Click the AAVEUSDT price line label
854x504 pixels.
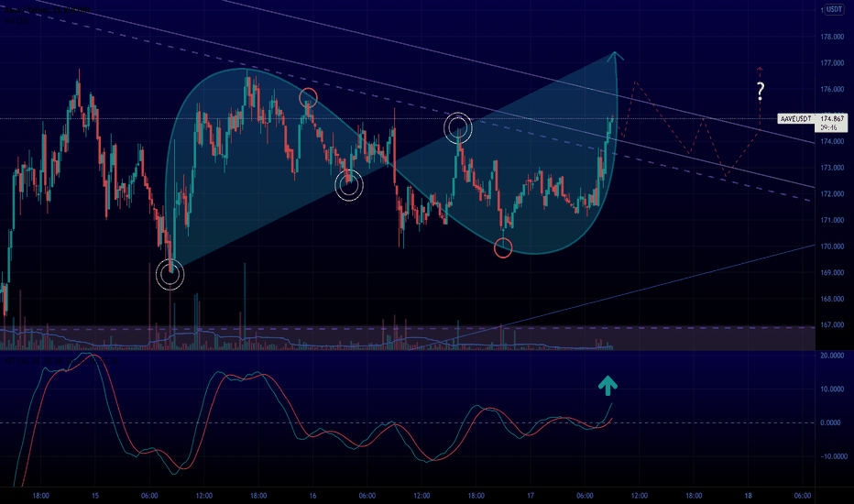tap(795, 119)
